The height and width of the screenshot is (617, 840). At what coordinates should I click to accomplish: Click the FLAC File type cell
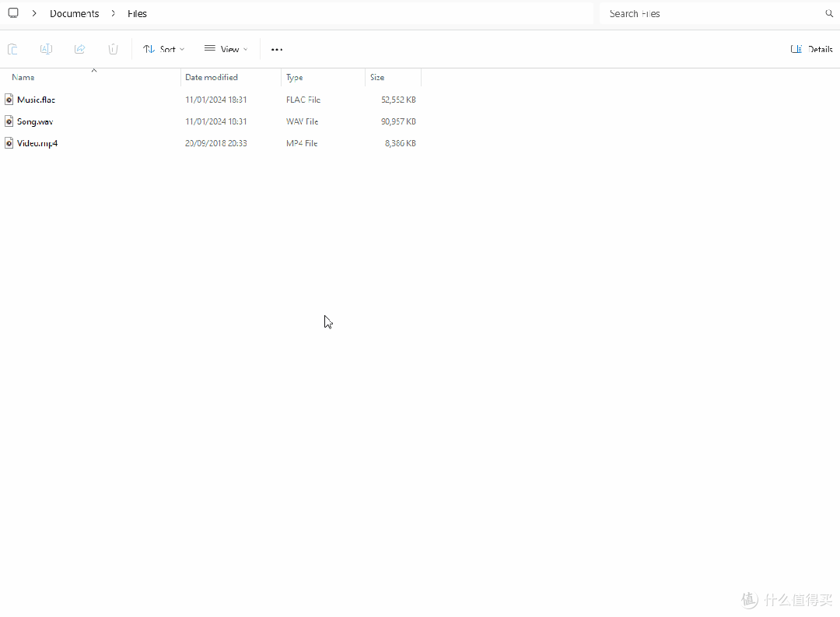pyautogui.click(x=303, y=100)
